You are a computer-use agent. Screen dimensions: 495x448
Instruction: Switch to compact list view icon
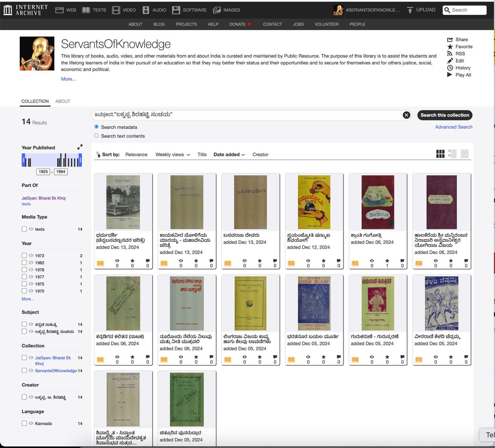point(464,154)
